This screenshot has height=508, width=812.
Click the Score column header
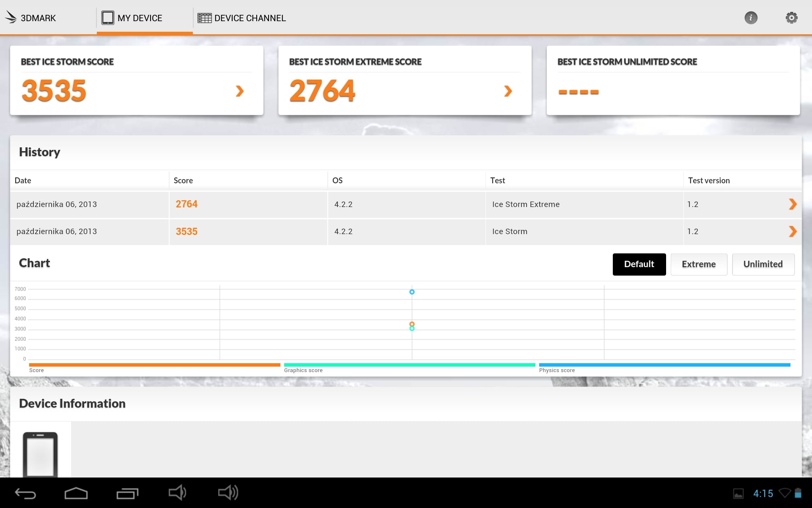pyautogui.click(x=183, y=180)
